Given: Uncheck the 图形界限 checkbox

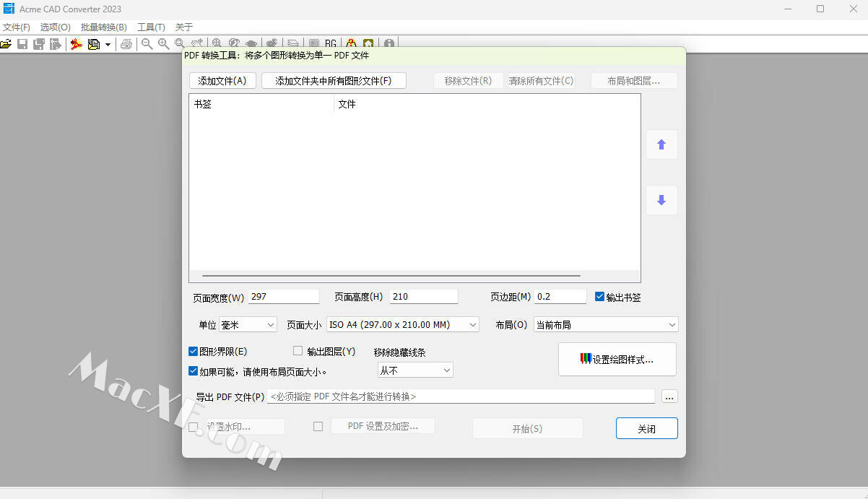Looking at the screenshot, I should click(x=194, y=352).
